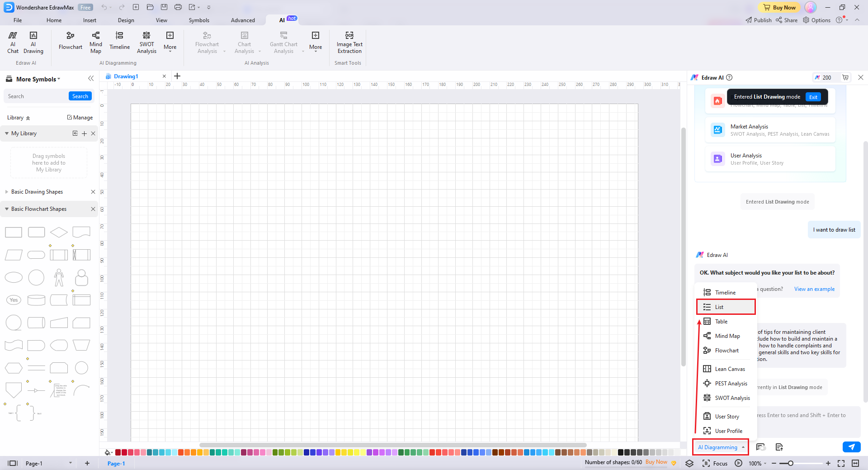Add a new drawing tab
Viewport: 868px width, 470px height.
pyautogui.click(x=177, y=76)
